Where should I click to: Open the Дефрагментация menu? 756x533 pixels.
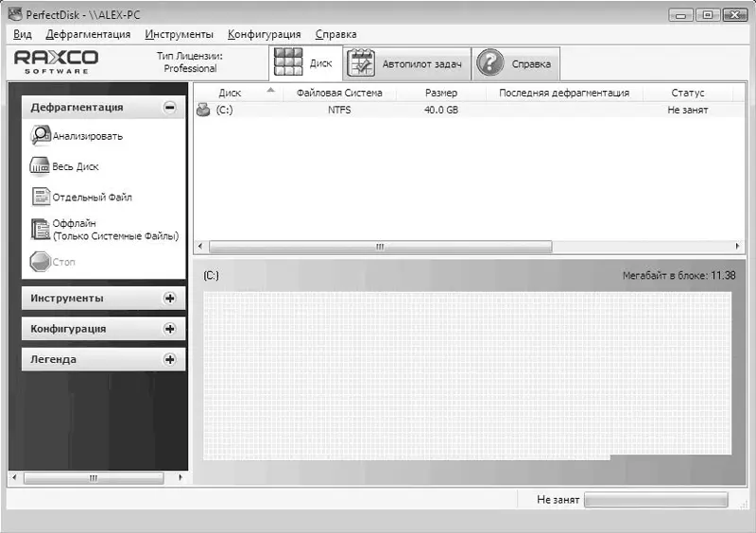88,34
